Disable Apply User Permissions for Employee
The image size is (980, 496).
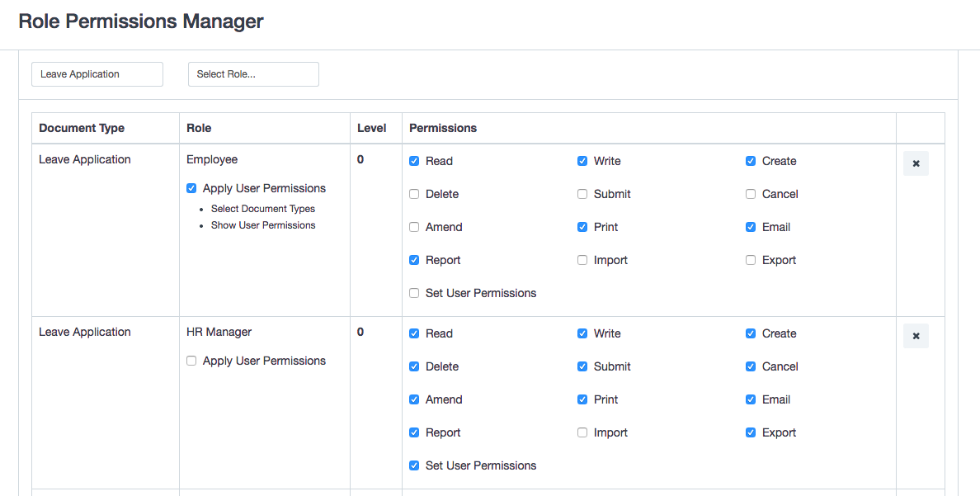191,188
